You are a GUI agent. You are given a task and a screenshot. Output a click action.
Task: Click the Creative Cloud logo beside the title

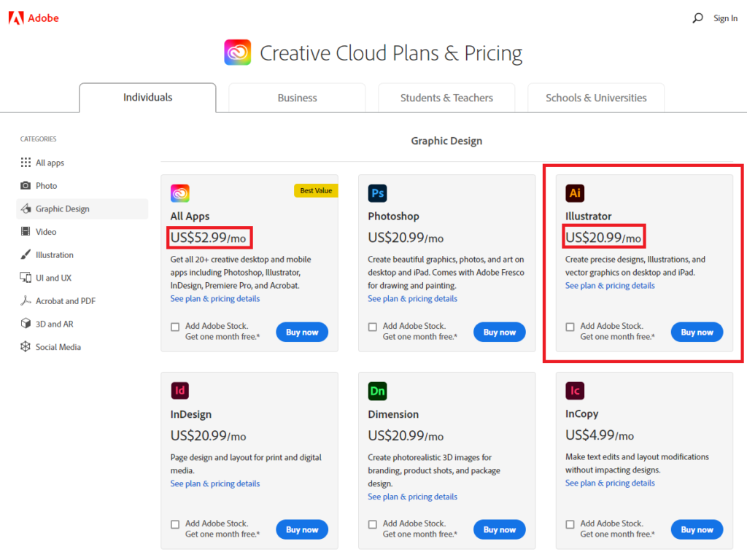238,52
